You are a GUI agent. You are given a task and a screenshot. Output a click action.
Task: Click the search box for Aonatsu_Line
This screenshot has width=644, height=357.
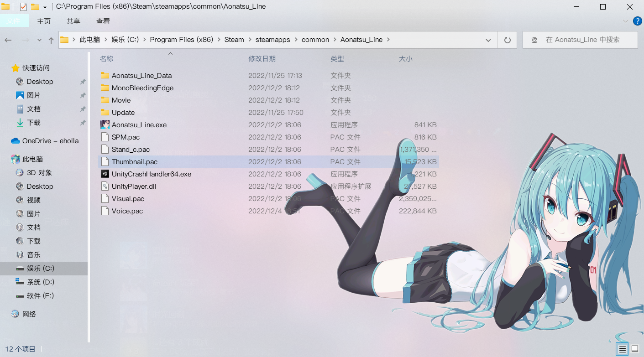(x=580, y=40)
